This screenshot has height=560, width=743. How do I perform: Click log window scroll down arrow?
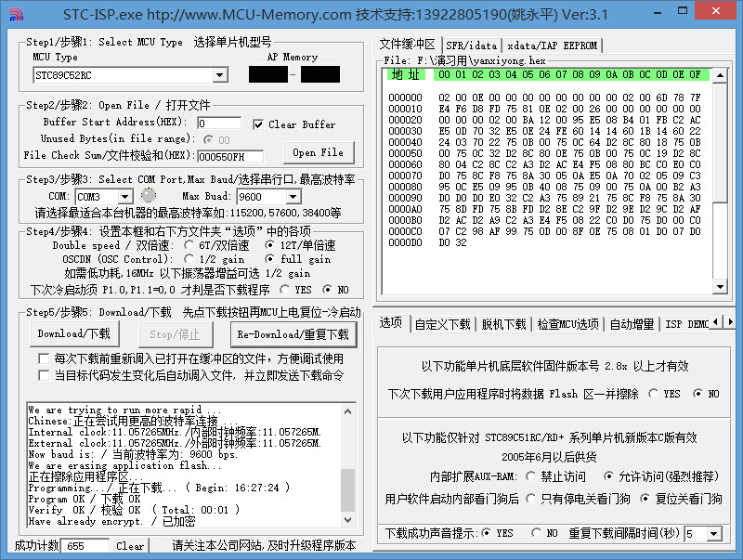[x=347, y=520]
